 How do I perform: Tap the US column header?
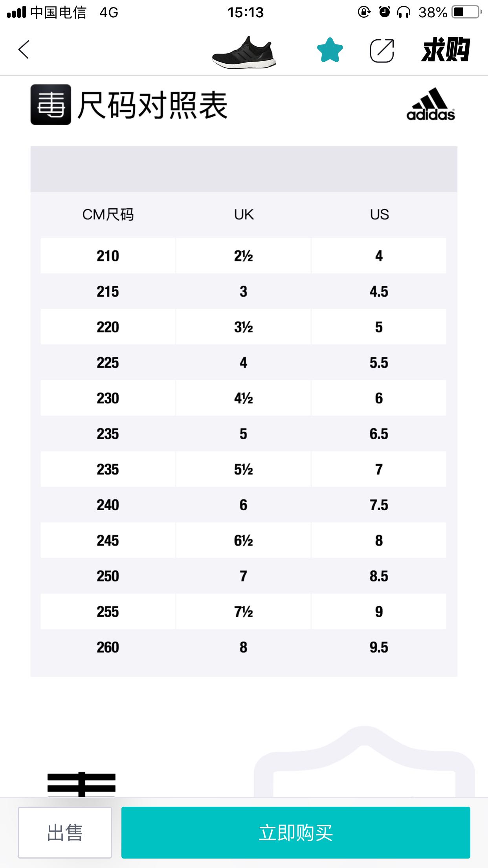(379, 215)
